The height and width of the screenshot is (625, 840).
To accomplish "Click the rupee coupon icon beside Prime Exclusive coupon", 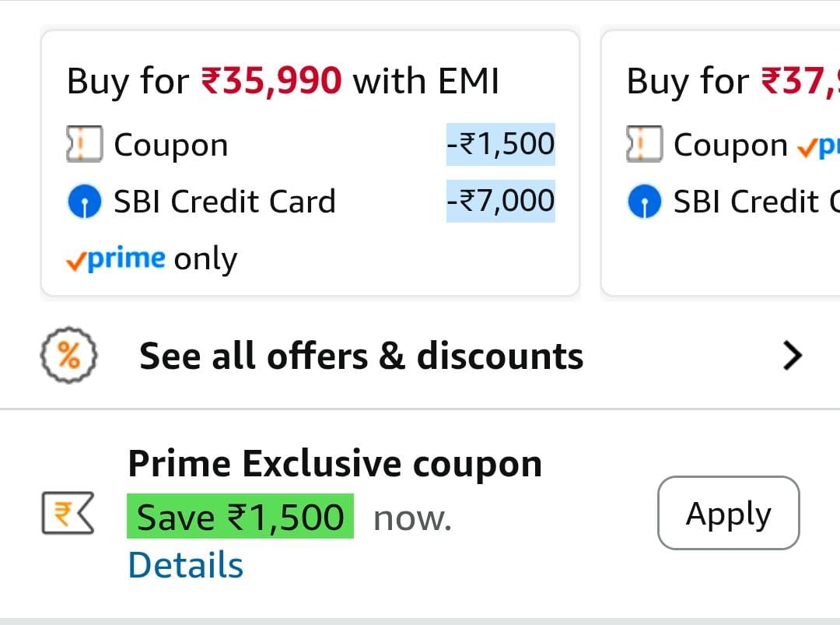I will click(68, 515).
